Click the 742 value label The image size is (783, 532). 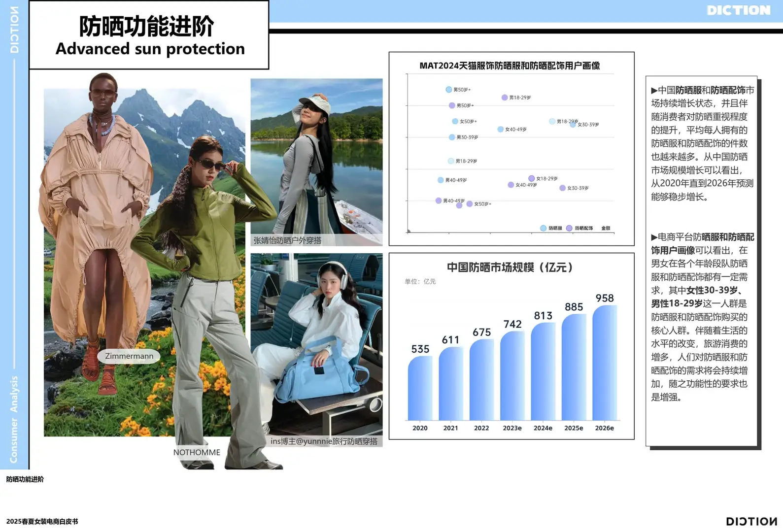[512, 324]
